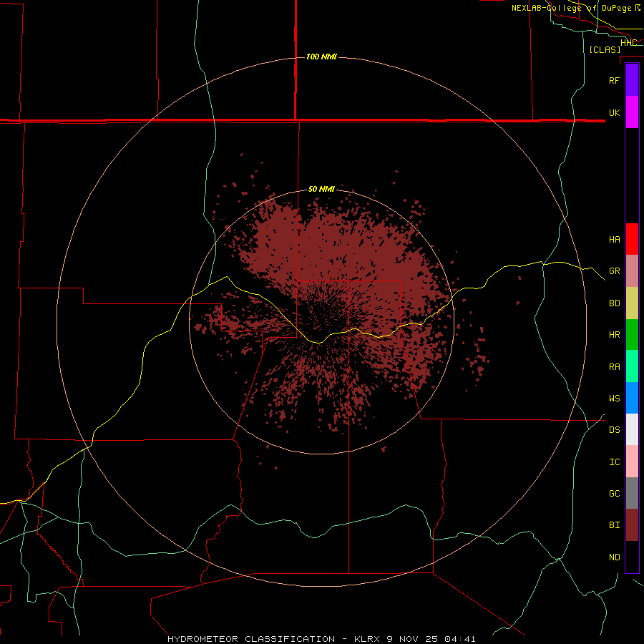Select the gray GC legend swatch
644x644 pixels.
(632, 493)
